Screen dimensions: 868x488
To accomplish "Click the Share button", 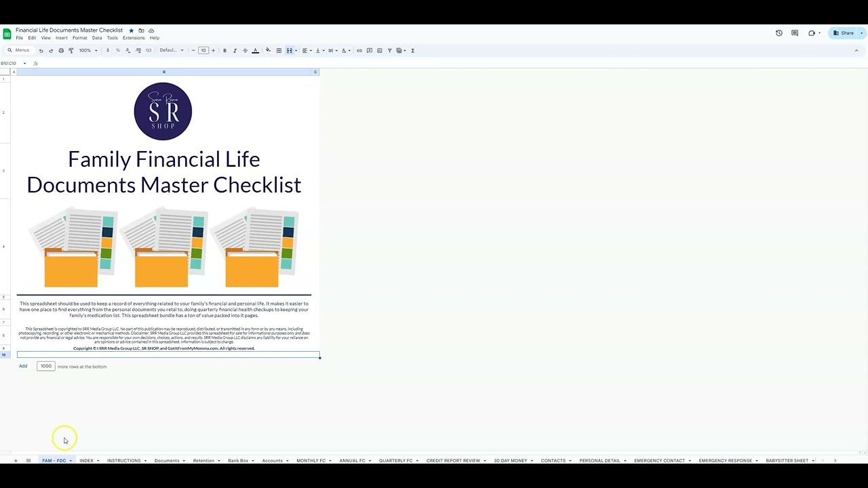I will click(844, 33).
